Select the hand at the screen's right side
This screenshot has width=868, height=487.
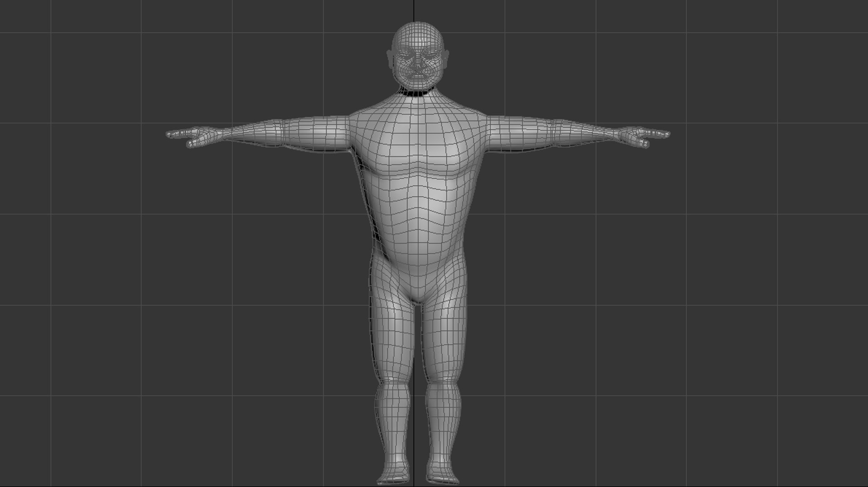pos(644,137)
